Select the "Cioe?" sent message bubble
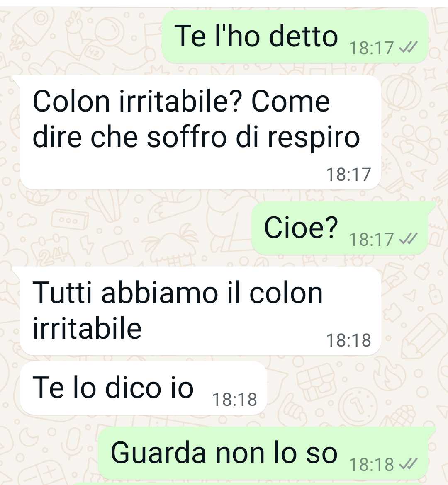The image size is (448, 485). (340, 228)
